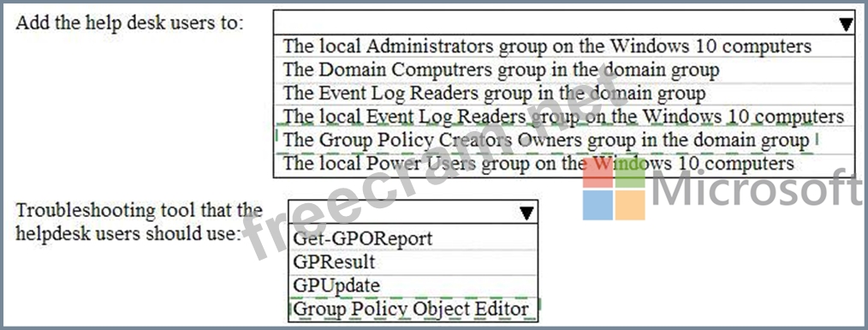Open the 'Add the help desk users to' dropdown arrow
Screen dimensions: 868x330
846,24
